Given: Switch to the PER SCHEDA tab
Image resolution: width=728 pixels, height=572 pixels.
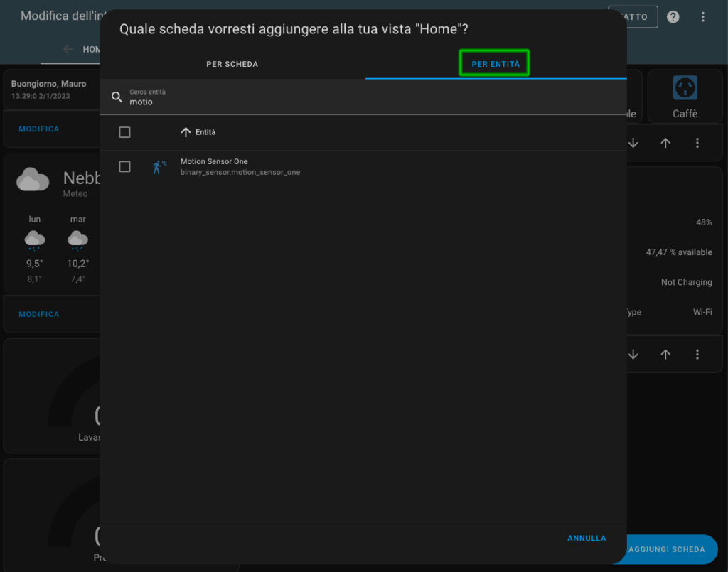Looking at the screenshot, I should point(232,64).
